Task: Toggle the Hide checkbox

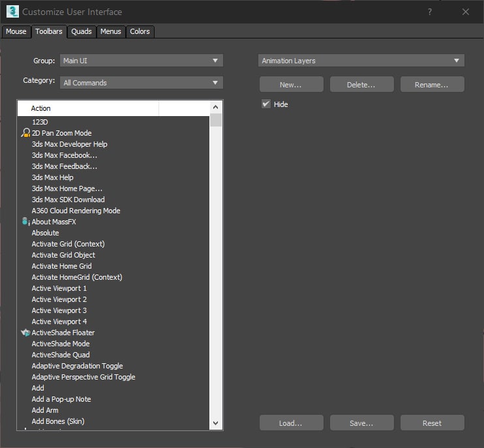Action: tap(266, 104)
